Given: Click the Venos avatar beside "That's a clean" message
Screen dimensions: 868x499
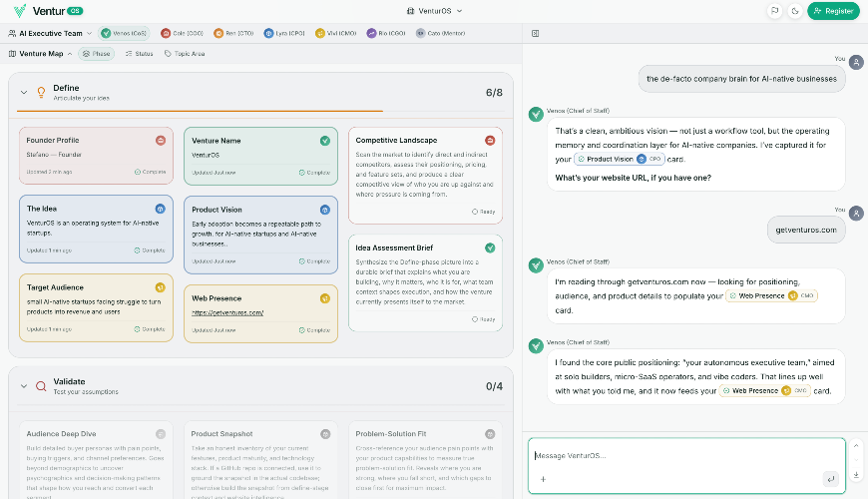Looking at the screenshot, I should click(x=536, y=114).
